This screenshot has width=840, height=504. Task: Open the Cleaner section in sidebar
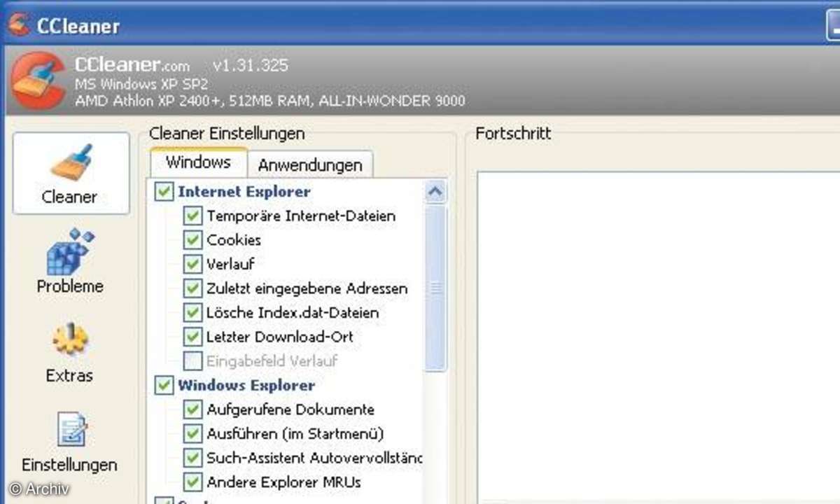tap(71, 174)
